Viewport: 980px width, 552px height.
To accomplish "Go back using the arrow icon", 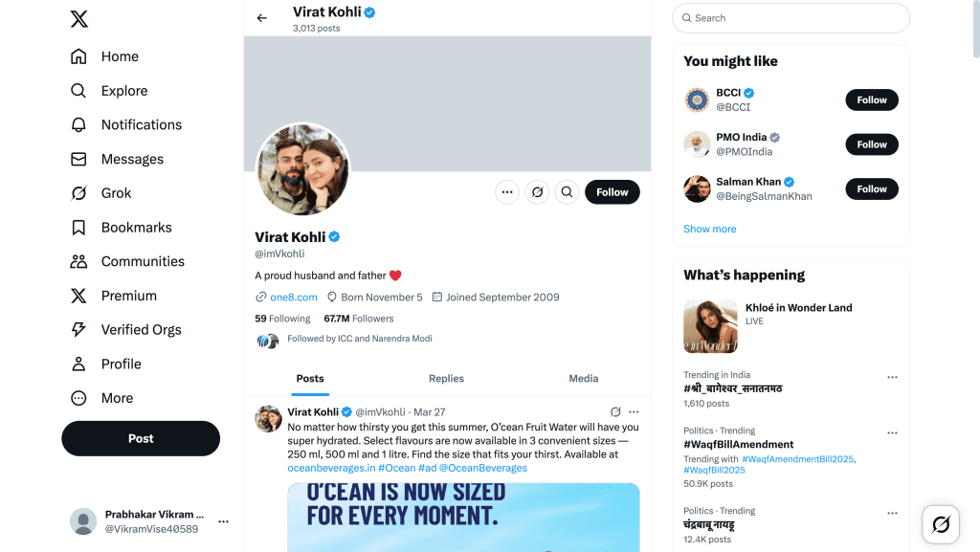I will click(262, 18).
